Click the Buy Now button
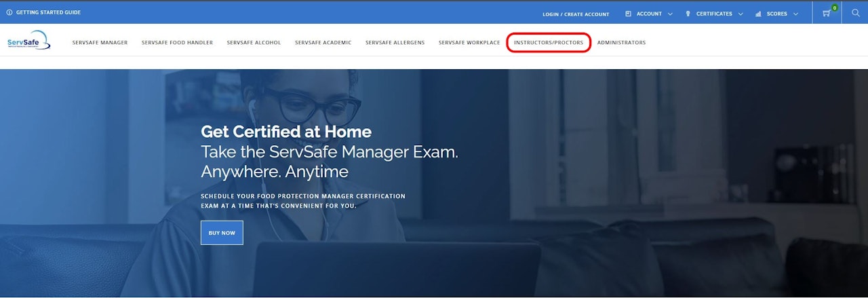The height and width of the screenshot is (298, 868). point(222,233)
